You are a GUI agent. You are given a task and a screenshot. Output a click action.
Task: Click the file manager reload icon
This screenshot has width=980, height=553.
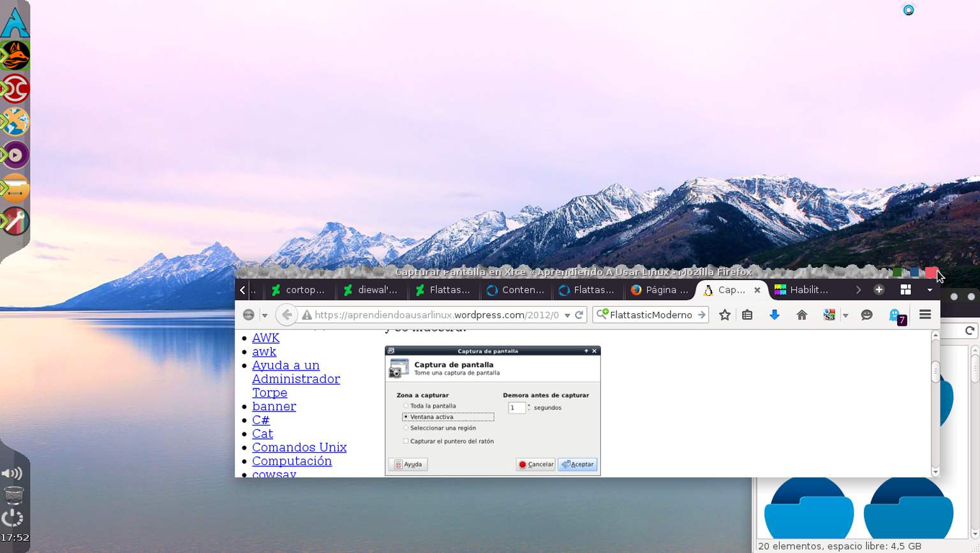pyautogui.click(x=970, y=330)
